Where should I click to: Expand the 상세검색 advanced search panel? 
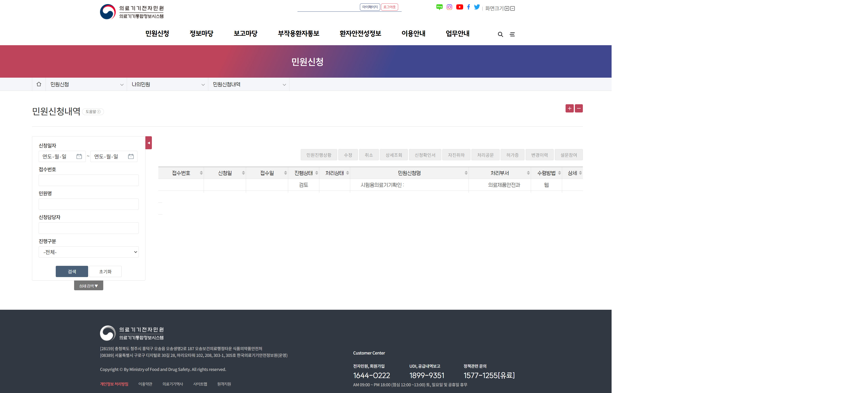coord(89,286)
